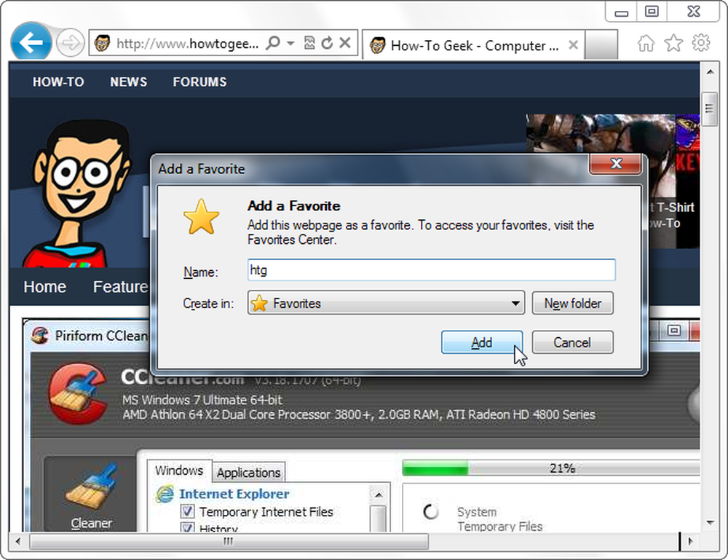Open address bar autocomplete dropdown arrow
The image size is (728, 560).
(x=290, y=43)
